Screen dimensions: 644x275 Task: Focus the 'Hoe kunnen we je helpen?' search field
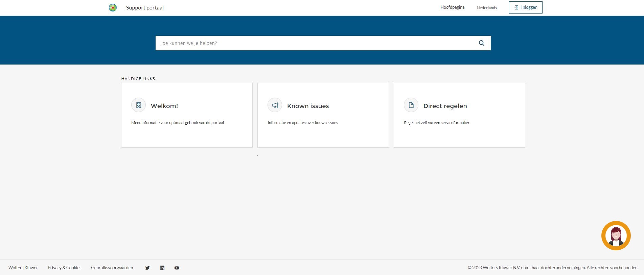(x=323, y=43)
